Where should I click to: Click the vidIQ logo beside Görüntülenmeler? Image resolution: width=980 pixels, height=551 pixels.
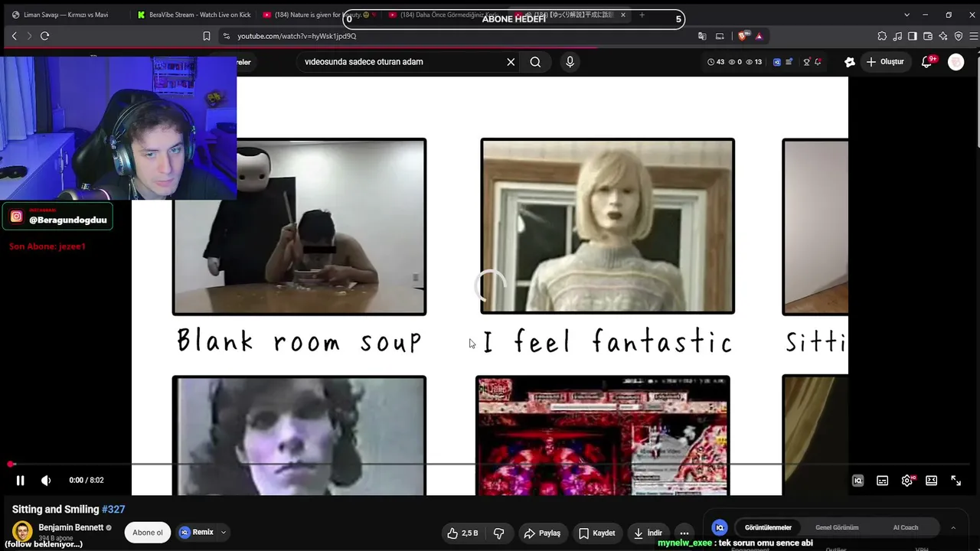coord(719,527)
